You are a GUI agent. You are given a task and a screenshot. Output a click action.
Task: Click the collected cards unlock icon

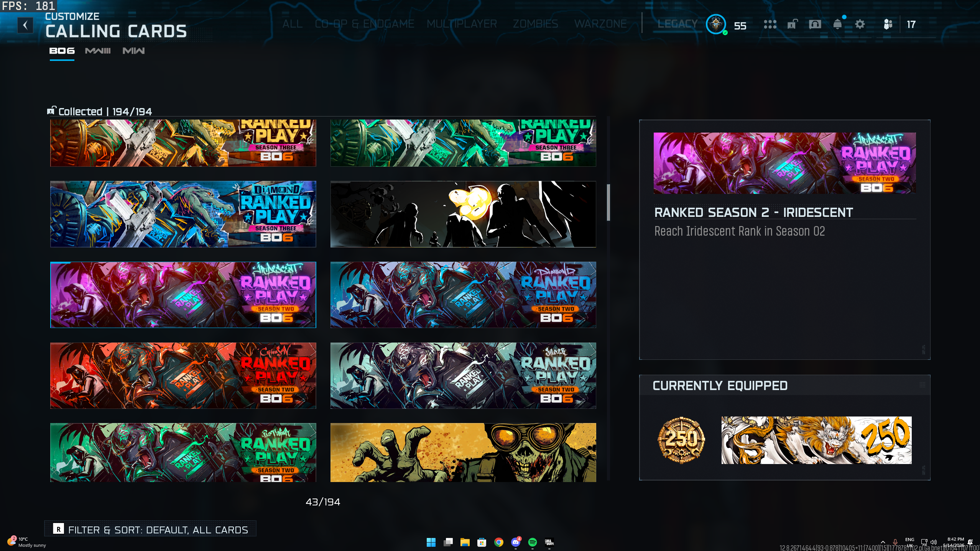click(x=51, y=110)
